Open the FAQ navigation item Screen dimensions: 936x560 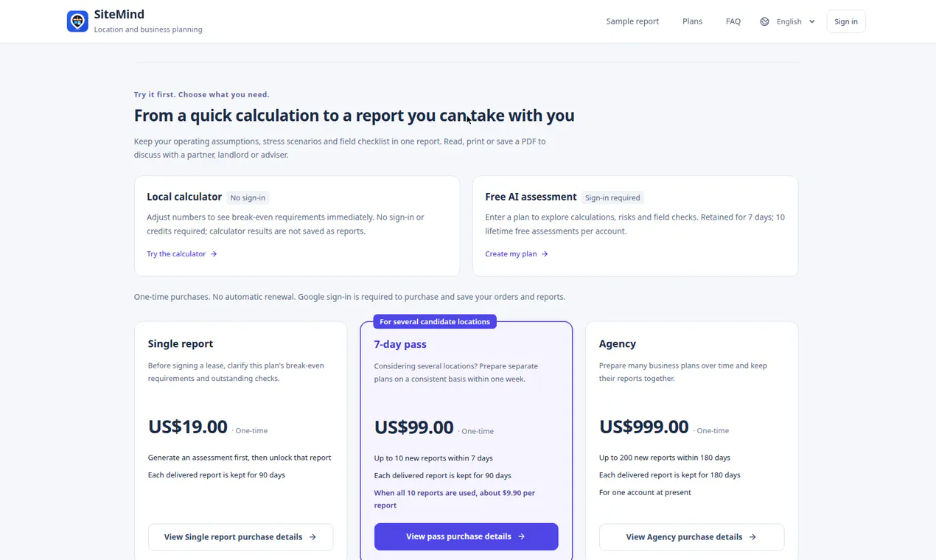coord(733,21)
